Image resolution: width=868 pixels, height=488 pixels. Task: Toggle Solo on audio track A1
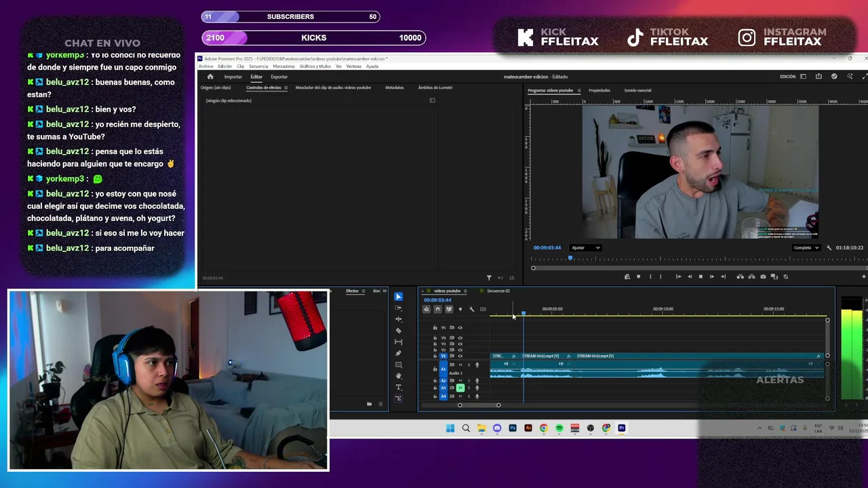(469, 365)
